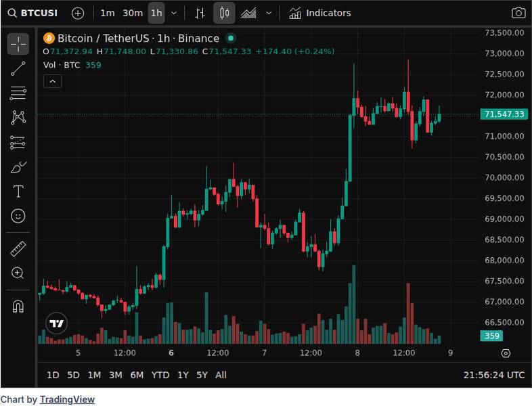Click the close value C71,547.33
Image resolution: width=532 pixels, height=406 pixels.
227,51
